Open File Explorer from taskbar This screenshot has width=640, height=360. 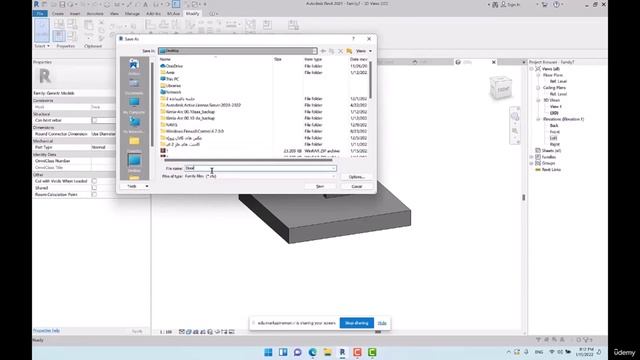tap(327, 352)
